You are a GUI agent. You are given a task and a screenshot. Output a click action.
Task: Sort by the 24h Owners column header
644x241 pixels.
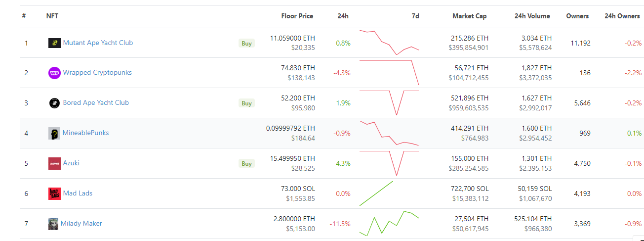[x=622, y=16]
